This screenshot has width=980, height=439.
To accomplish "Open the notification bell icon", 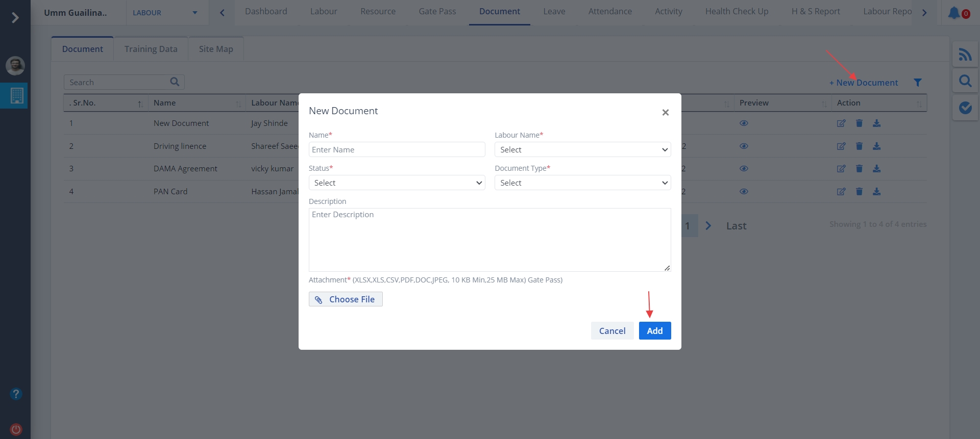I will tap(954, 13).
